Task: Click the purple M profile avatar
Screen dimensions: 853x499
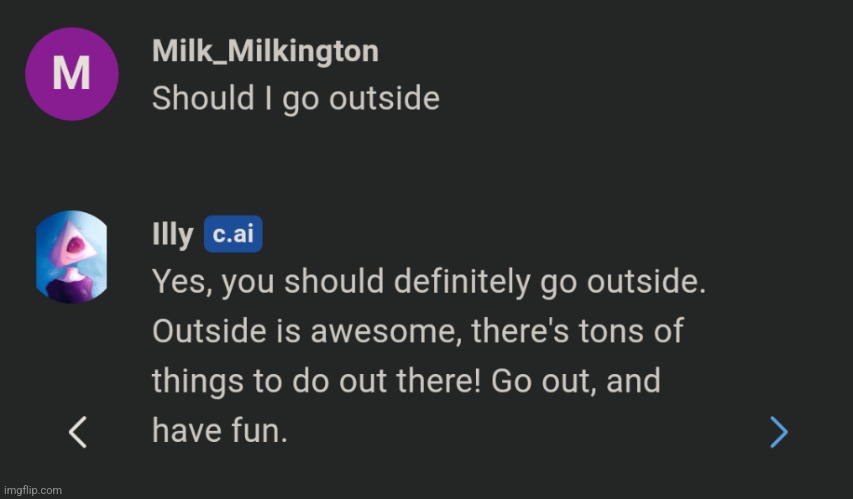Action: pos(71,75)
